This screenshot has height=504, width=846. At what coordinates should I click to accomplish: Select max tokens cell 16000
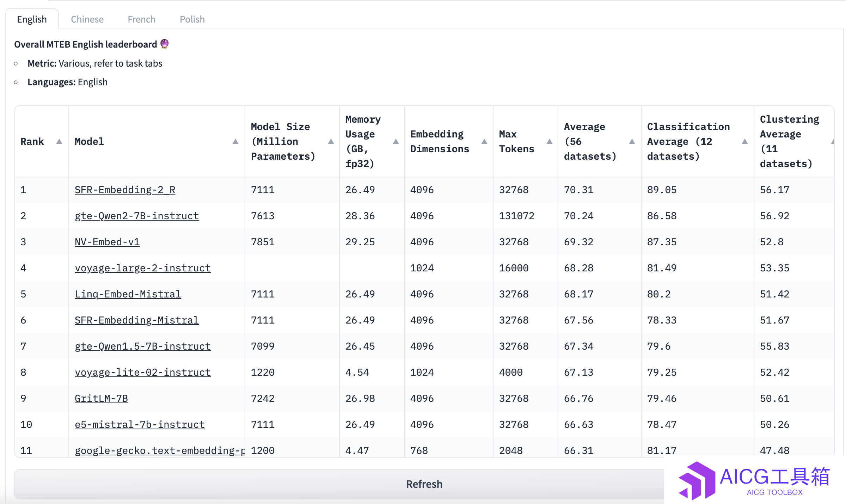point(526,268)
